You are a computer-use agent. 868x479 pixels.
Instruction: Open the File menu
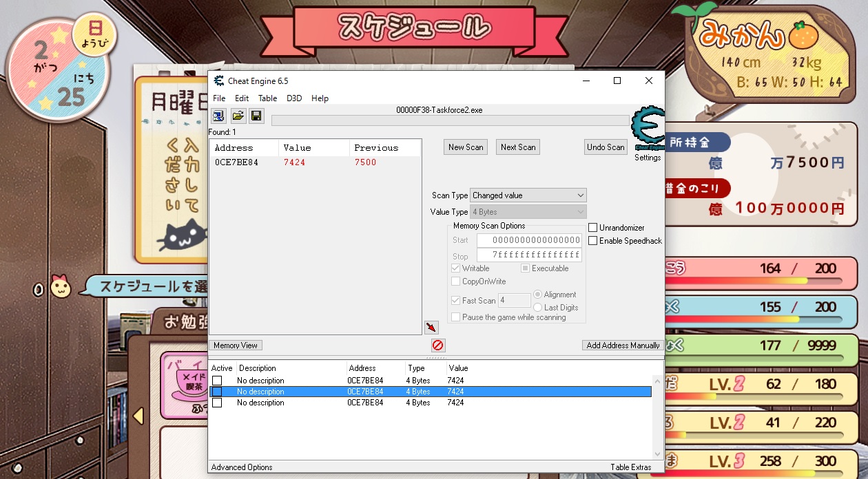219,98
